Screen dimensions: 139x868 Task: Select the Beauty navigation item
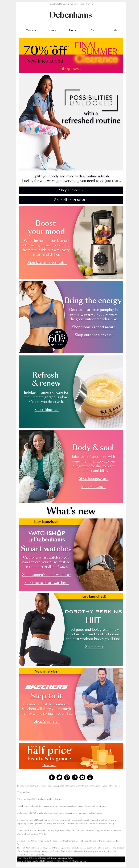[x=52, y=30]
